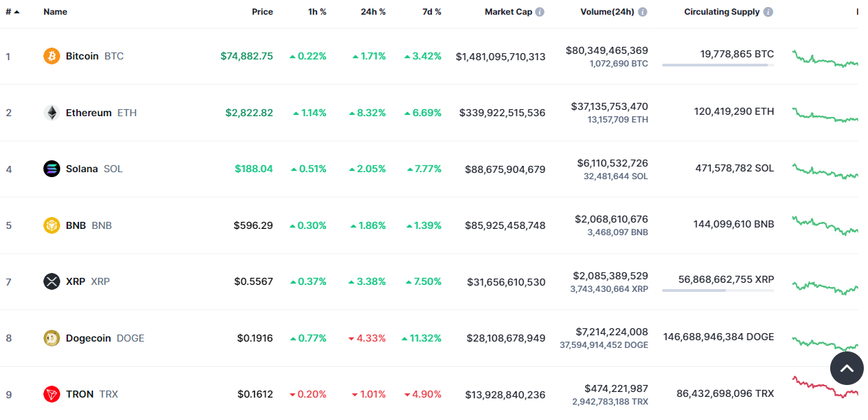Click Dogecoin supply 146,688,946,384 DOGE

point(719,337)
